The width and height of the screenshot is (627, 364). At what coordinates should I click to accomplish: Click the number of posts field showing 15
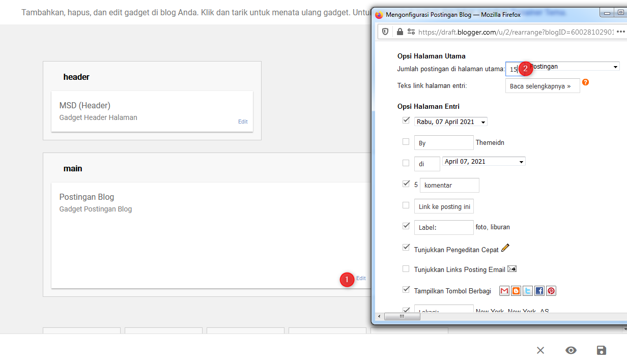pos(516,70)
